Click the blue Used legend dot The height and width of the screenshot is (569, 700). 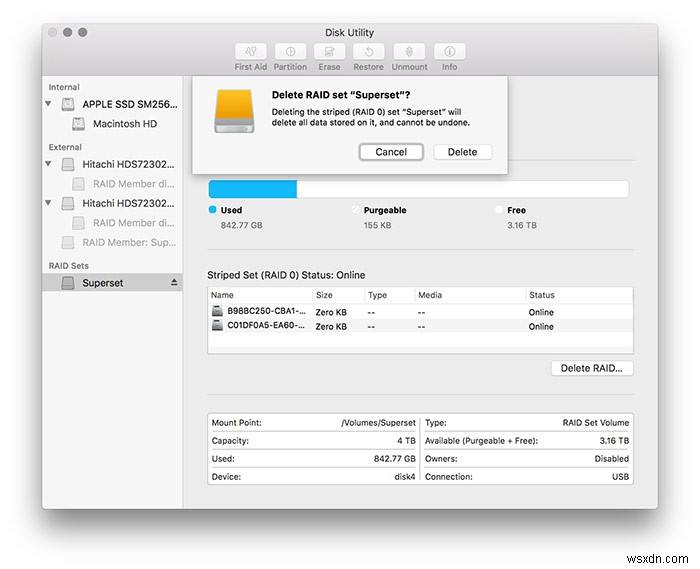[212, 210]
